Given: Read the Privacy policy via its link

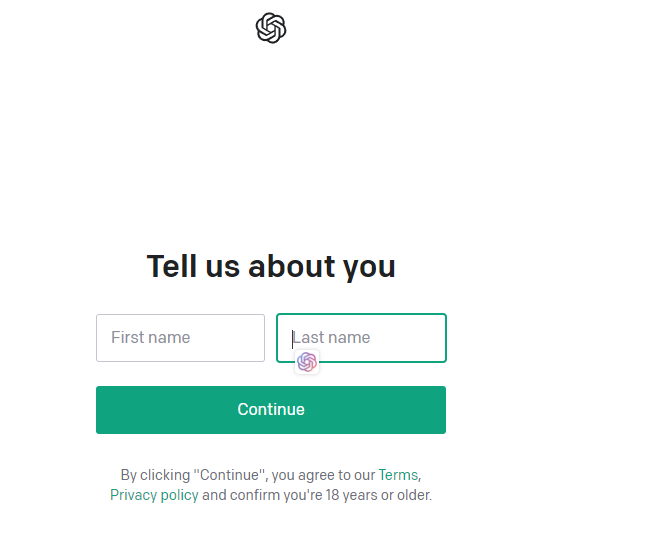Looking at the screenshot, I should tap(154, 495).
